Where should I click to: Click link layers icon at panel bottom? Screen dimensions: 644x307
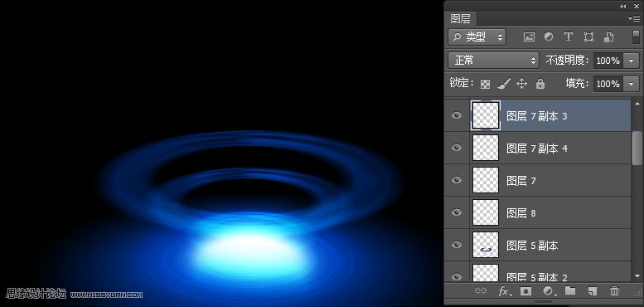[x=480, y=291]
